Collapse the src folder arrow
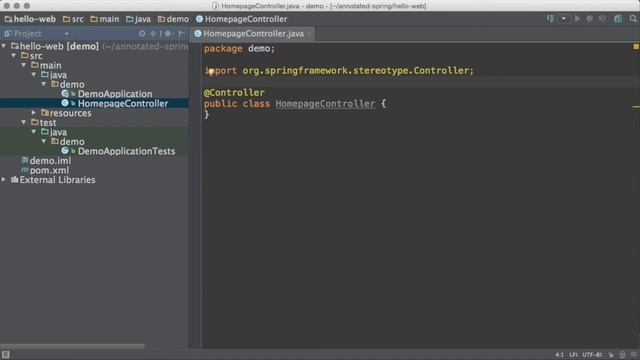Viewport: 640px width, 360px height. (14, 56)
